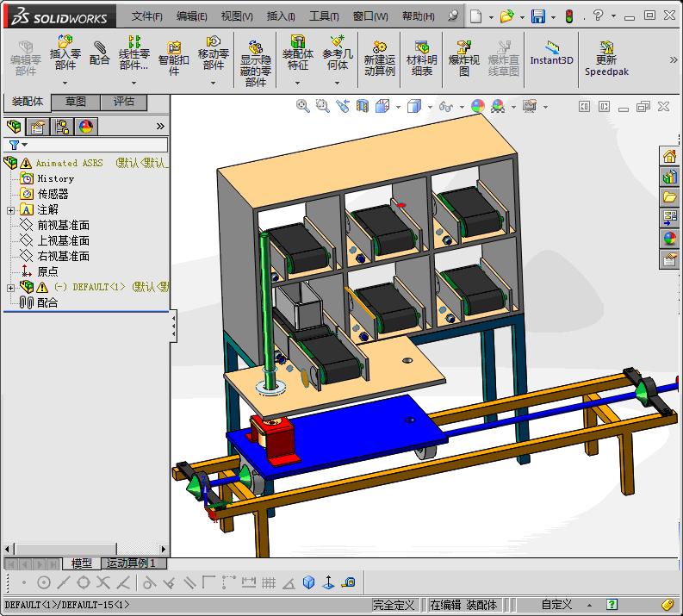The width and height of the screenshot is (683, 616).
Task: Expand the manager panel tabs chevron
Action: point(160,127)
